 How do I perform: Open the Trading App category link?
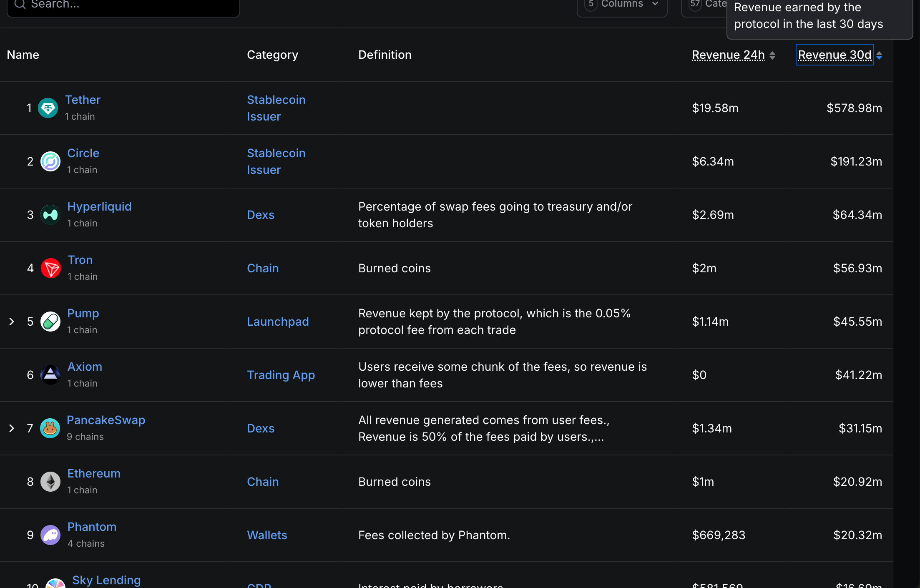pos(281,375)
